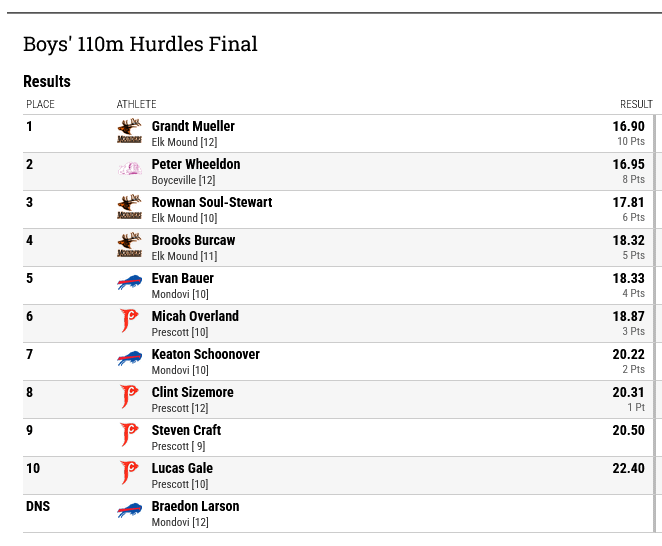Click Mondovi logo beside Keaton Schoonover
Image resolution: width=662 pixels, height=546 pixels.
tap(129, 358)
